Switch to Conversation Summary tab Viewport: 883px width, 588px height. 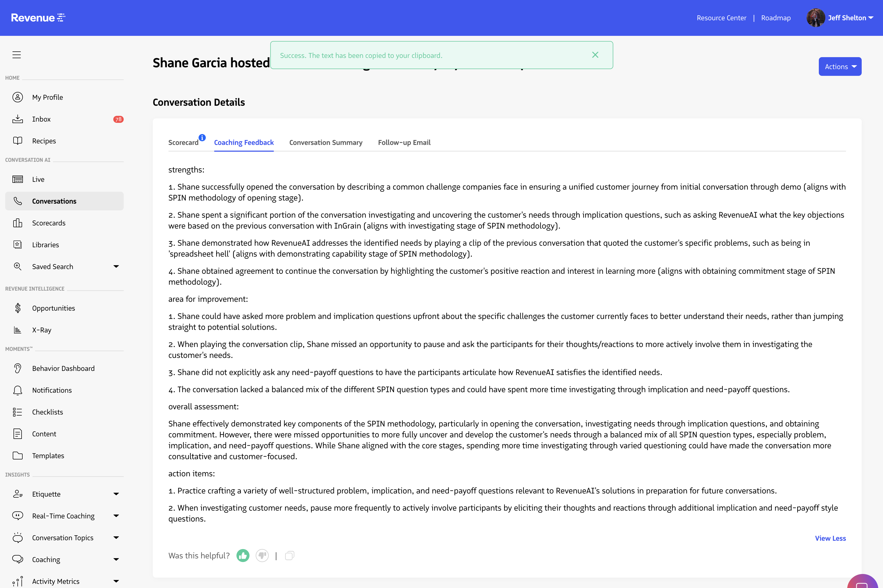click(x=326, y=143)
